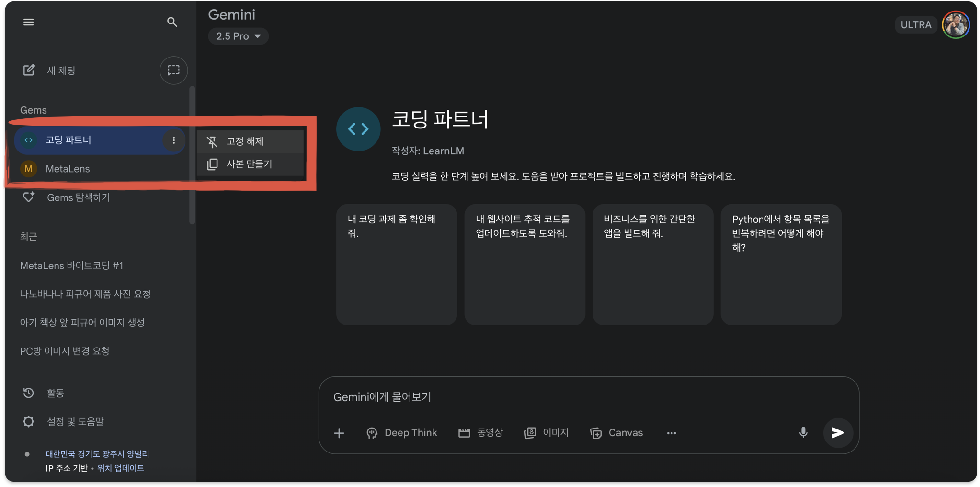Click the large 코딩 파트너 gem logo
980x487 pixels.
coord(358,129)
